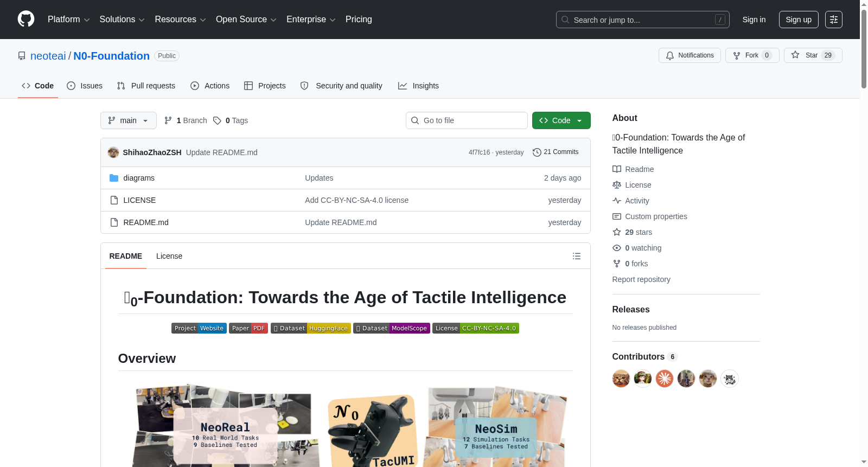
Task: Click the NeoReal overview image
Action: [x=225, y=426]
